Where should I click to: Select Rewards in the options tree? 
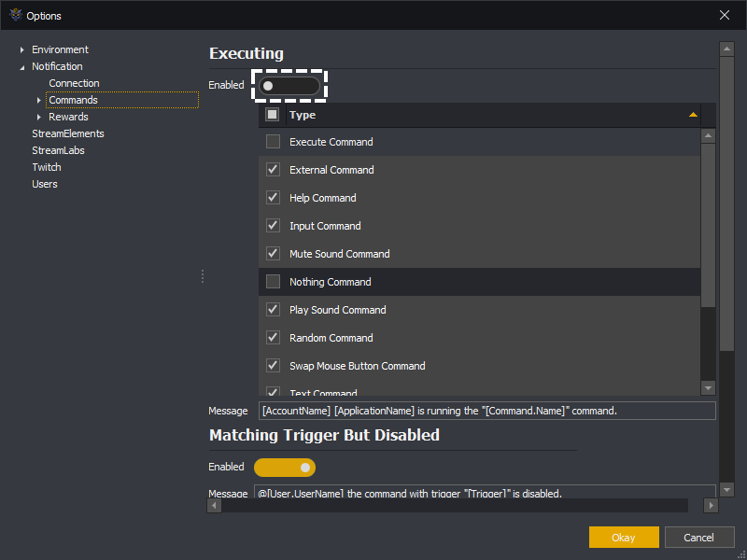coord(68,117)
